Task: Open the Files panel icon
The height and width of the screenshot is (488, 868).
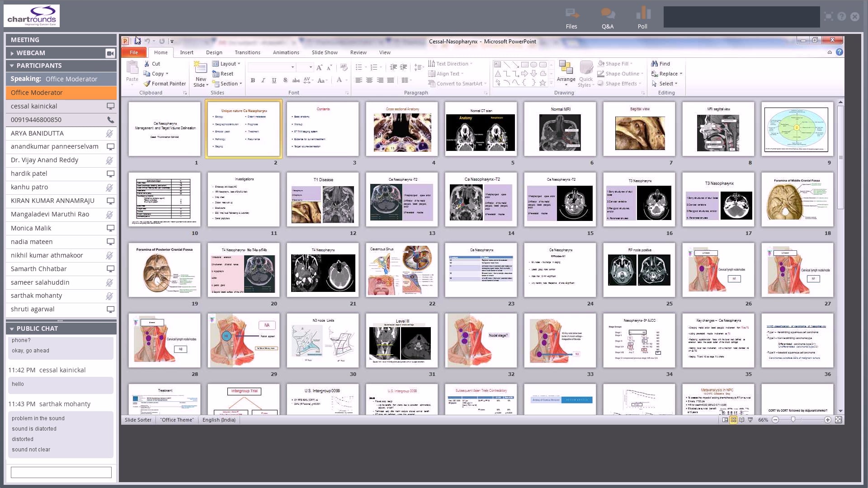Action: [571, 14]
